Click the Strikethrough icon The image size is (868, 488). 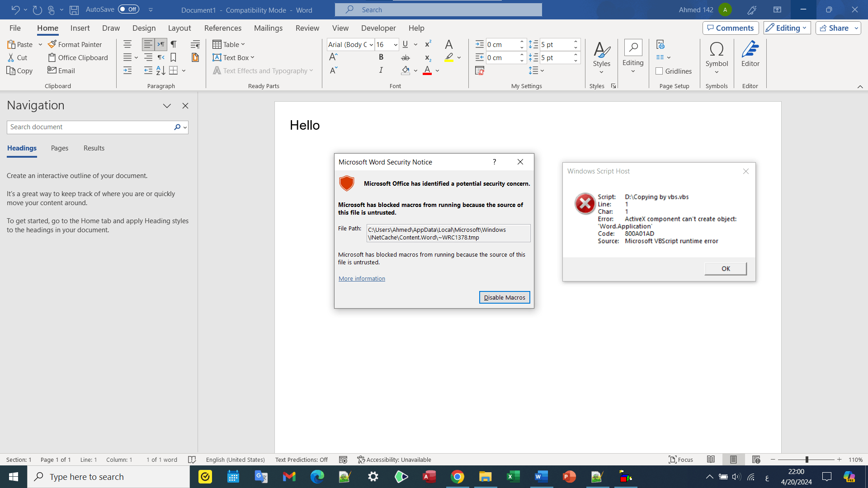[x=406, y=57]
